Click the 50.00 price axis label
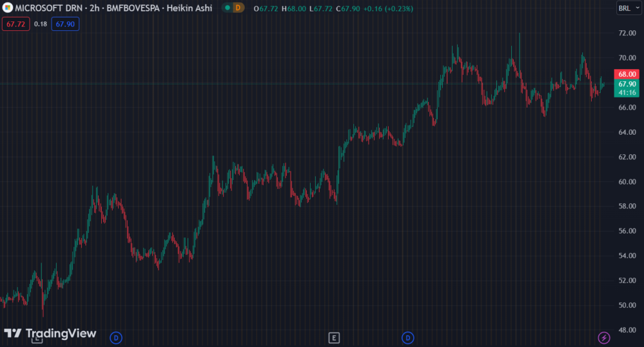 pos(627,305)
